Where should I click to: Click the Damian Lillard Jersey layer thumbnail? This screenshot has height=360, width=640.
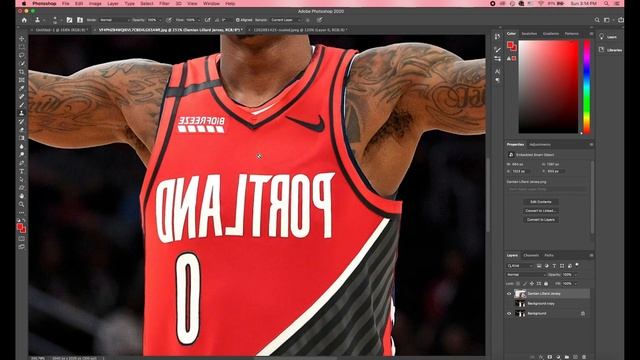520,294
